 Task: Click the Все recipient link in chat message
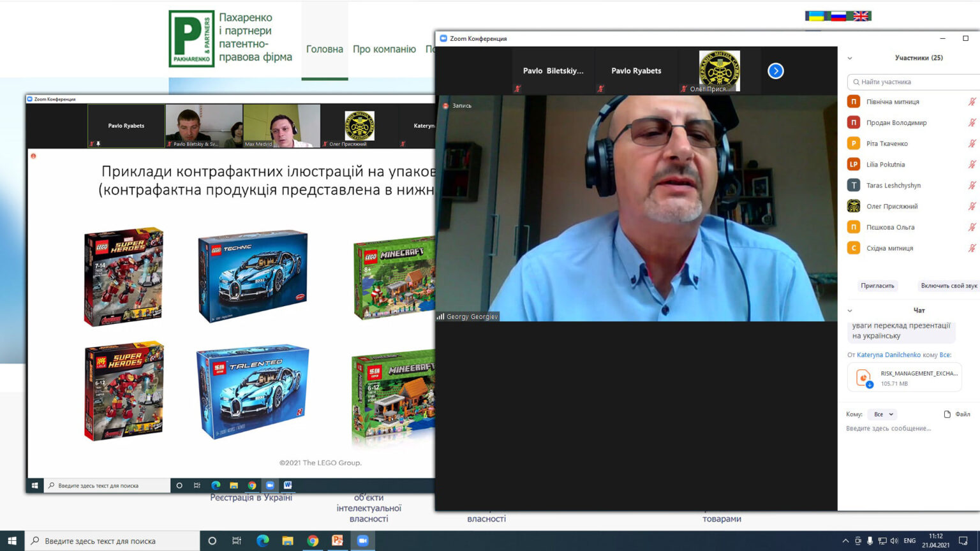click(944, 355)
